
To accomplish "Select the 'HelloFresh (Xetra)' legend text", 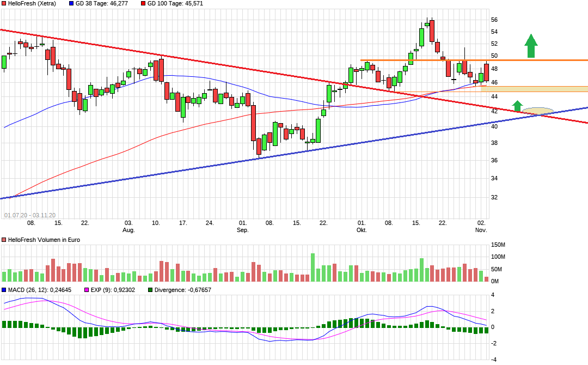I will coord(32,3).
